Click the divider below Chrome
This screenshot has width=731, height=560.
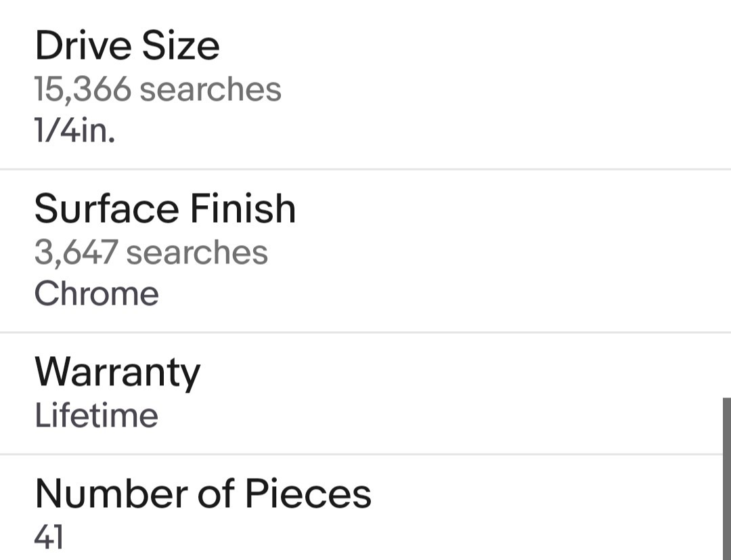tap(365, 332)
